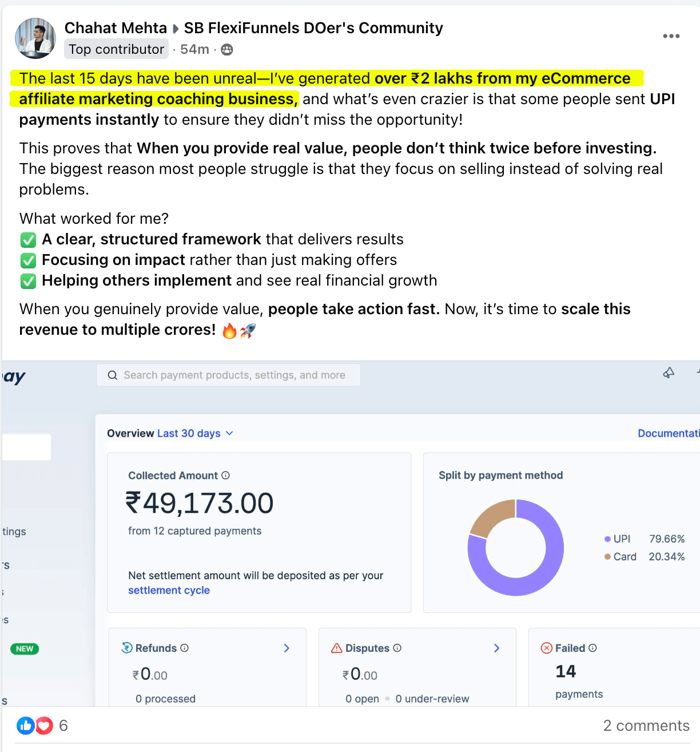Screen dimensions: 700x752
Task: Open the three-dot post options menu
Action: coord(671,36)
